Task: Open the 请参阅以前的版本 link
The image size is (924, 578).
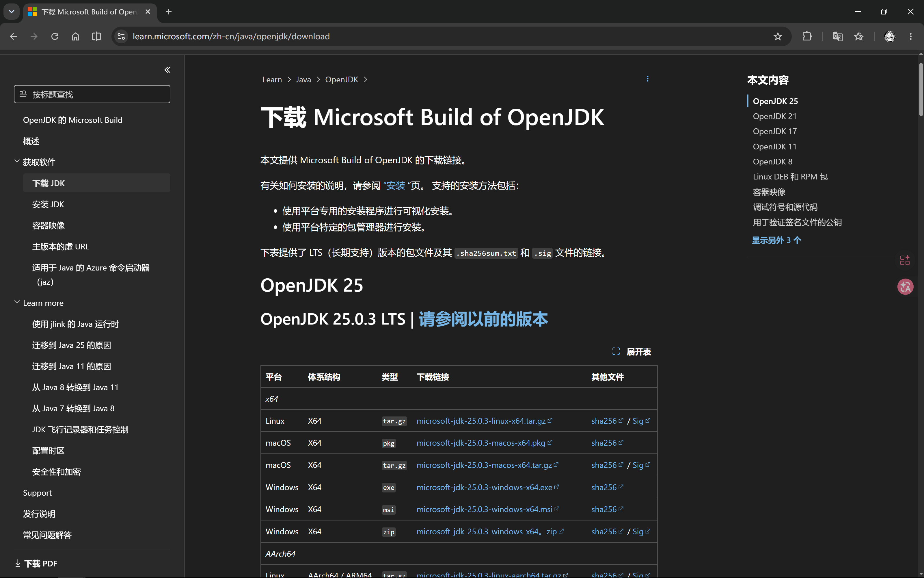Action: pyautogui.click(x=483, y=319)
